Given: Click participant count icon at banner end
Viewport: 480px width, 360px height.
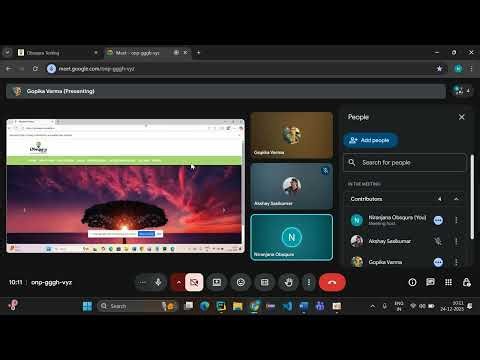Looking at the screenshot, I should coord(462,90).
